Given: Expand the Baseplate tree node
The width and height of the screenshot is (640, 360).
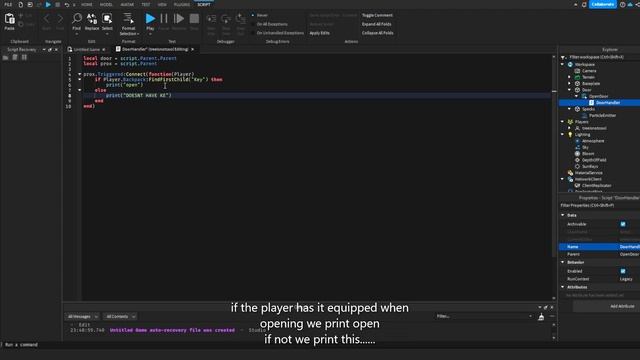Looking at the screenshot, I should pyautogui.click(x=570, y=83).
